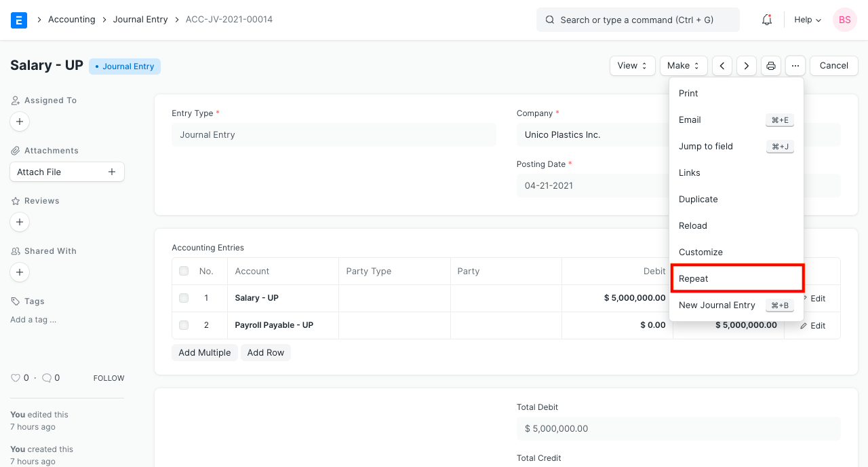Navigate to previous record with left chevron
Screen dimensions: 868x467
(x=722, y=65)
